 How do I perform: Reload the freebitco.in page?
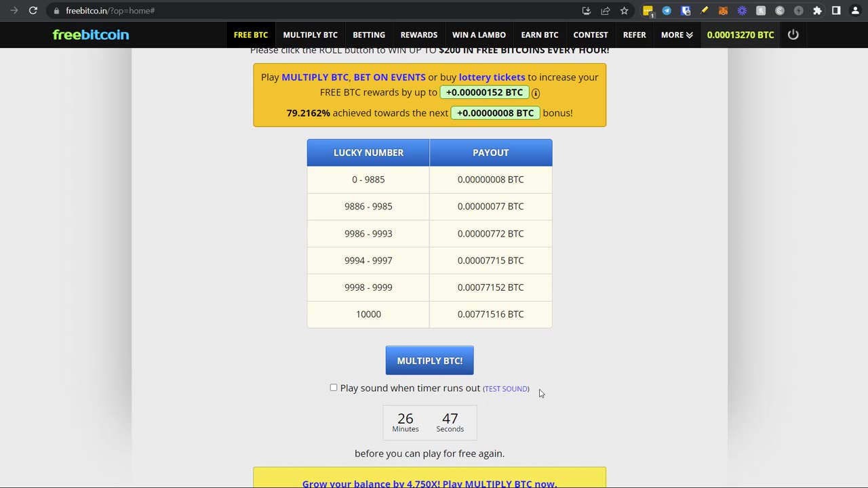click(33, 11)
